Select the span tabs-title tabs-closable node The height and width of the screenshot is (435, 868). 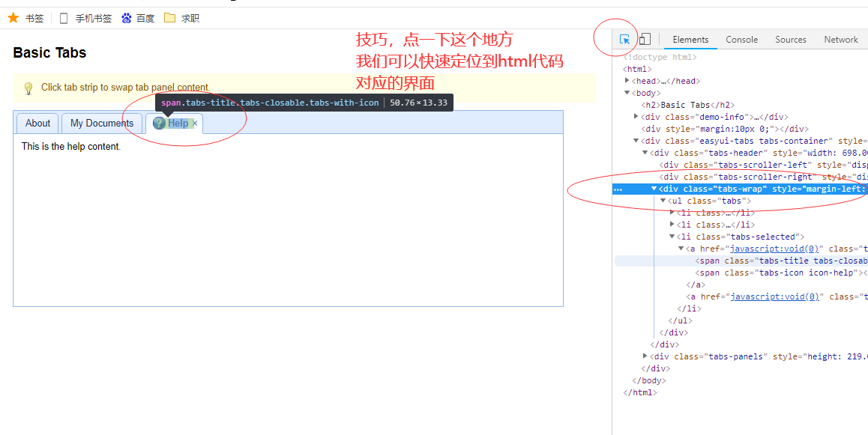[x=781, y=261]
